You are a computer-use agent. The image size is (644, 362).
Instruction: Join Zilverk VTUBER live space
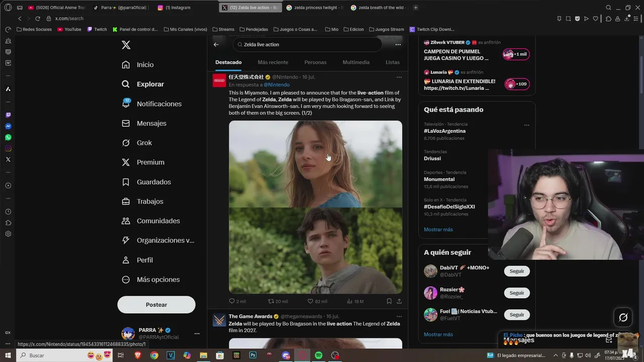pos(516,54)
